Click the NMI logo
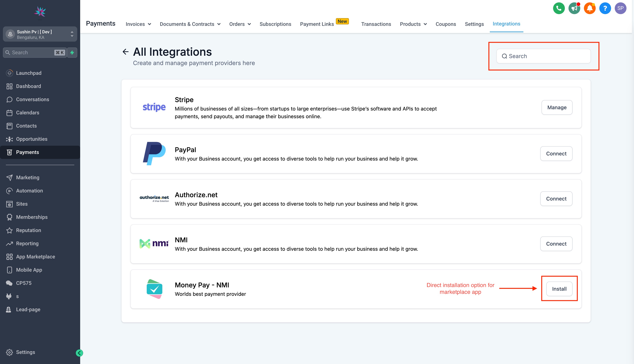Viewport: 634px width, 364px height. click(154, 244)
